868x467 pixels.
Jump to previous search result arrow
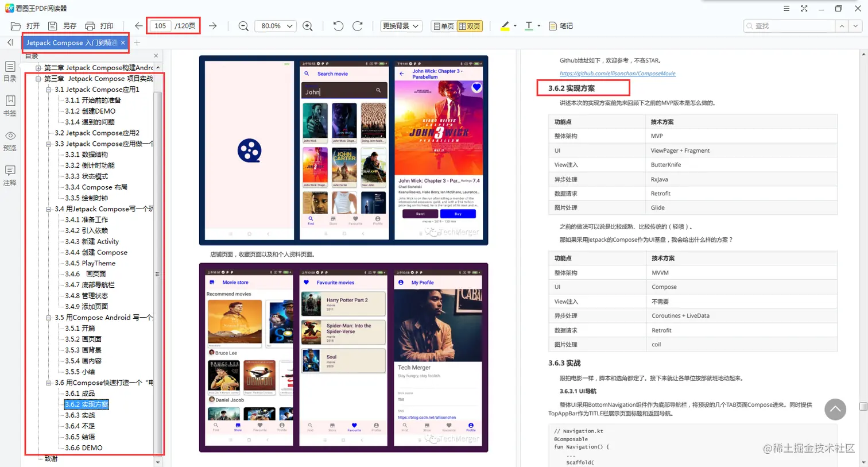[x=842, y=26]
